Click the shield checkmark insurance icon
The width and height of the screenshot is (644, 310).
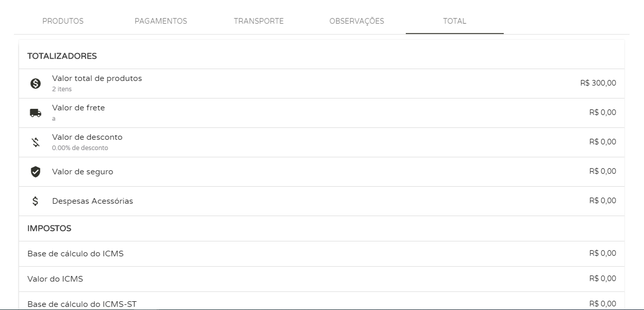pos(36,172)
